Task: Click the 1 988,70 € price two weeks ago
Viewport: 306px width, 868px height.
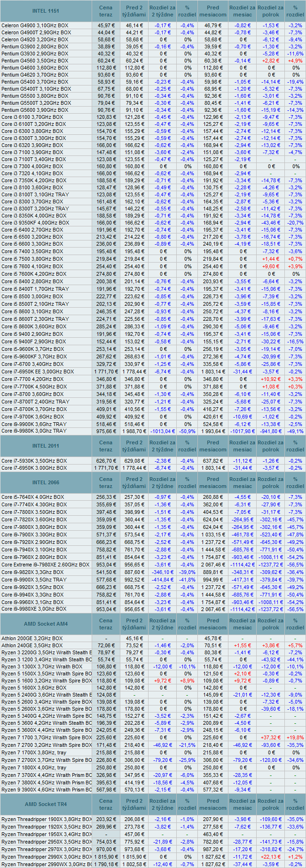Action: pos(134,431)
